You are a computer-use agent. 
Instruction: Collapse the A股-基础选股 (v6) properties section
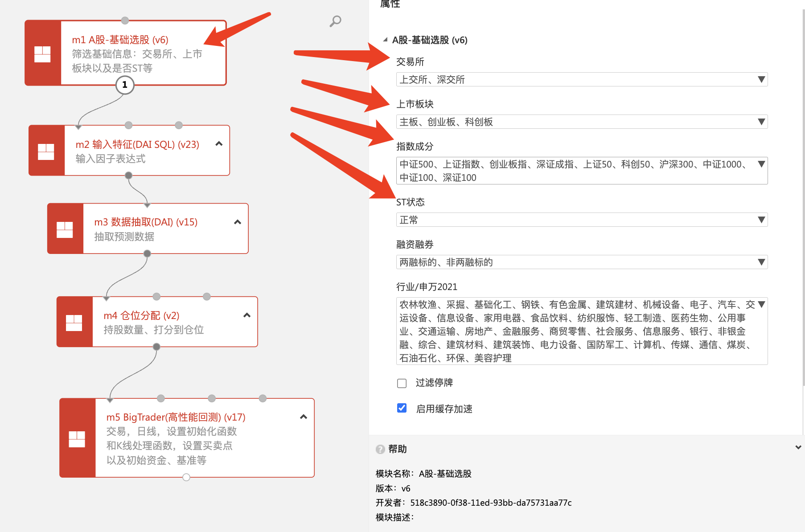(x=385, y=40)
